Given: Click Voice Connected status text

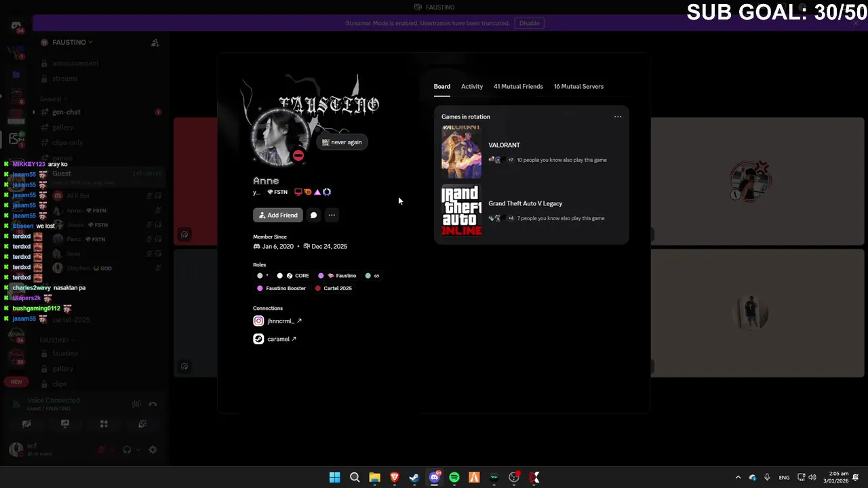Looking at the screenshot, I should [x=53, y=401].
